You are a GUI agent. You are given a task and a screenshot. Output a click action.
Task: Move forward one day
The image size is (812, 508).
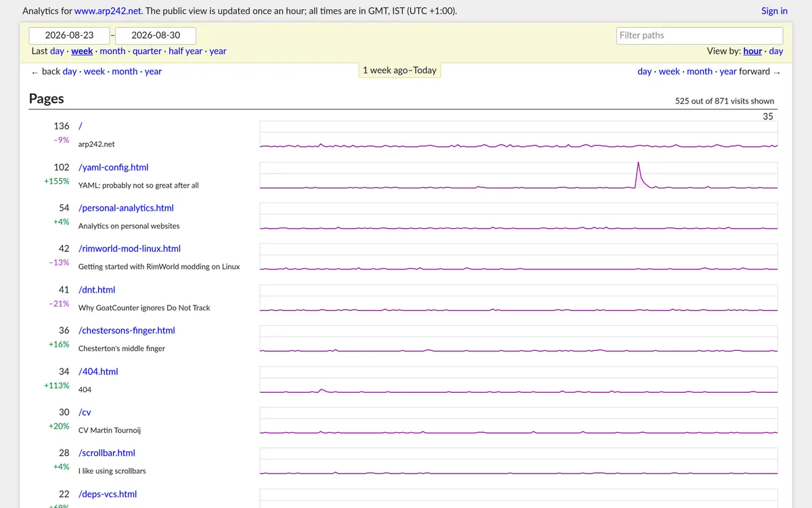point(645,71)
